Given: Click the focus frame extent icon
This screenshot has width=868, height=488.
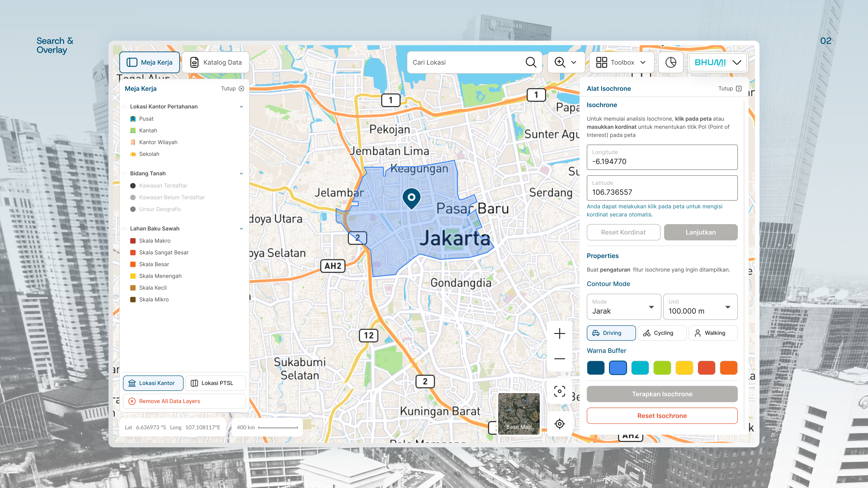Looking at the screenshot, I should (x=559, y=391).
